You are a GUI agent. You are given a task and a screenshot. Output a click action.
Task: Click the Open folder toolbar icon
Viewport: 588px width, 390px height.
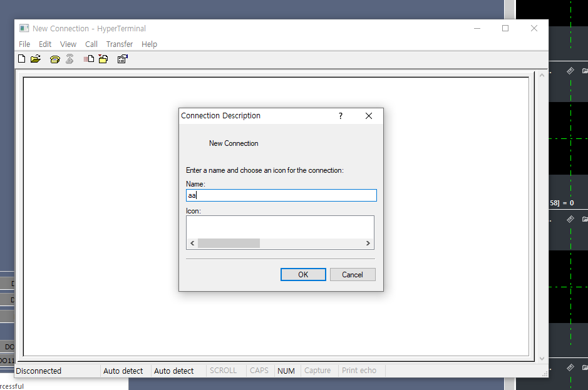(36, 59)
